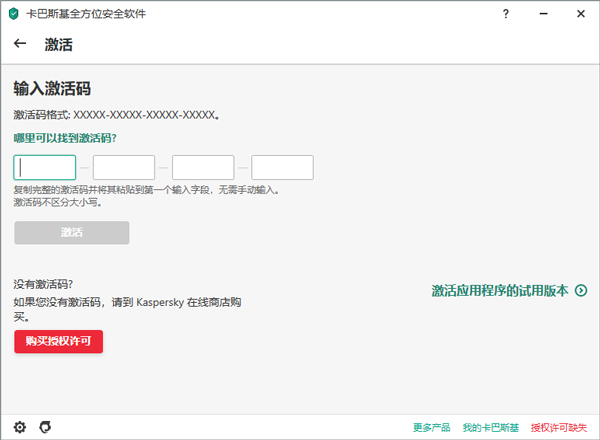Click the third activation code field
The image size is (600, 440).
coord(203,167)
